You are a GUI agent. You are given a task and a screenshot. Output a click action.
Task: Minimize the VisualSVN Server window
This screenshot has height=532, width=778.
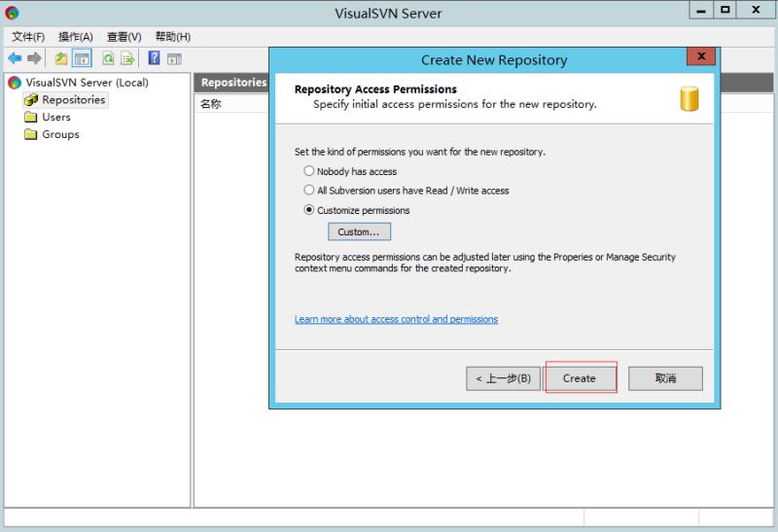pos(701,11)
